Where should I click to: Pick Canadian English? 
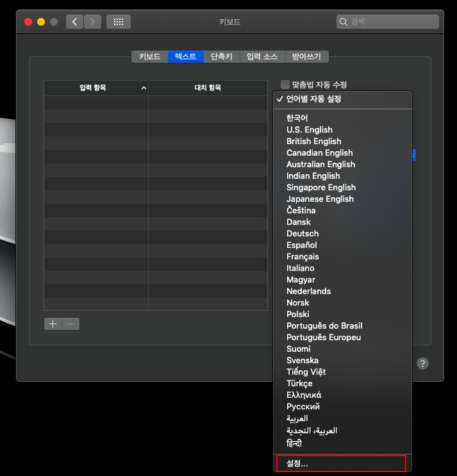pyautogui.click(x=342, y=152)
